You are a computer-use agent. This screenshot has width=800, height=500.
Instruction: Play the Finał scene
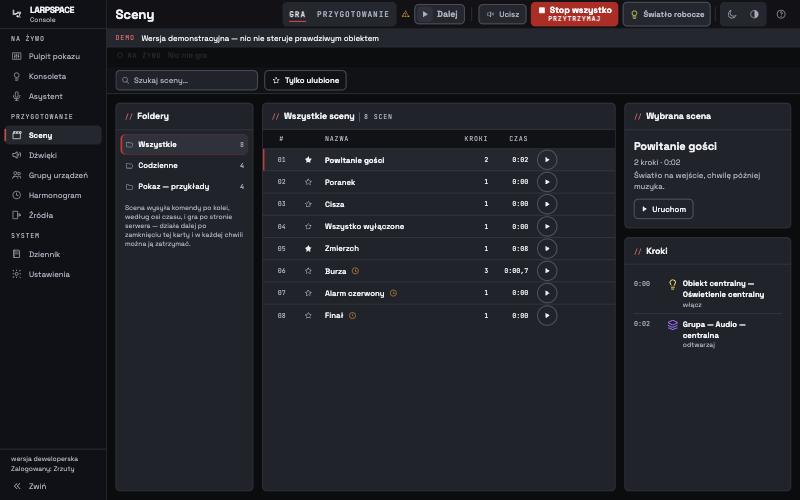pos(547,315)
